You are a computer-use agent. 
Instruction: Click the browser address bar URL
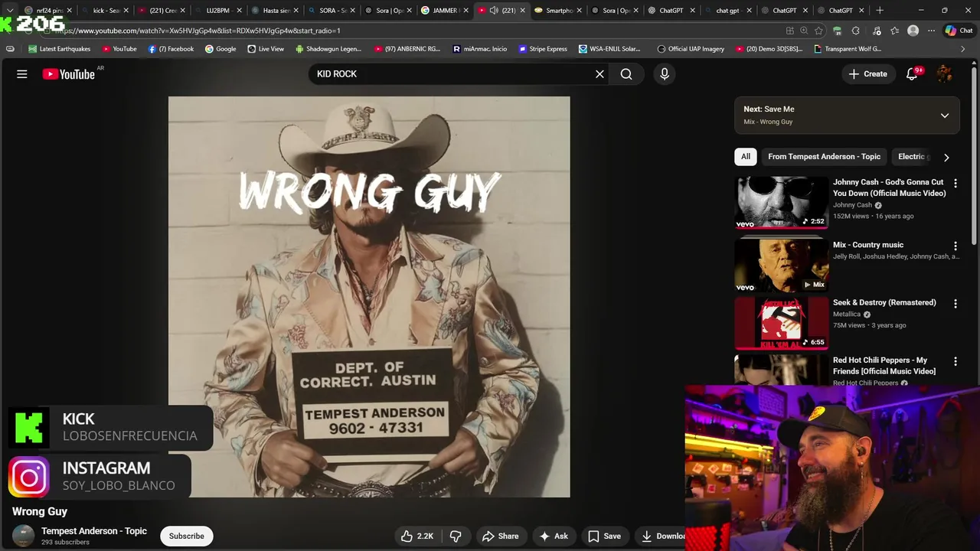[198, 31]
